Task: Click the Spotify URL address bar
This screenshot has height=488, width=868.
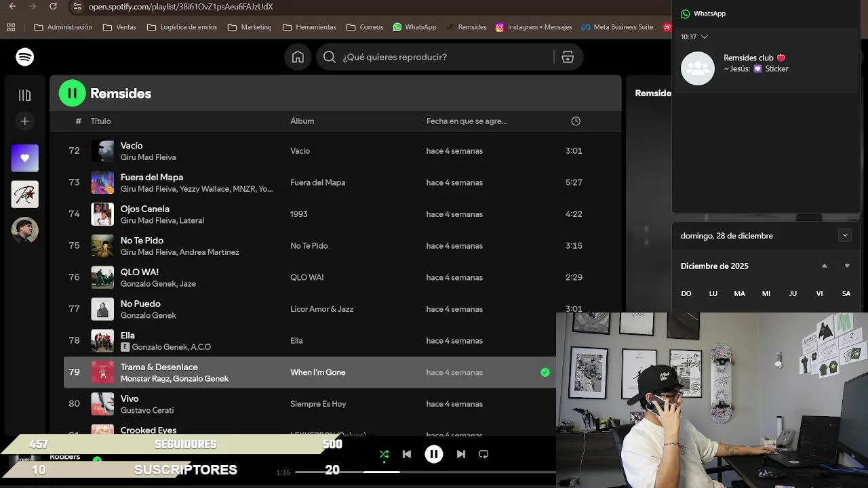Action: [180, 7]
